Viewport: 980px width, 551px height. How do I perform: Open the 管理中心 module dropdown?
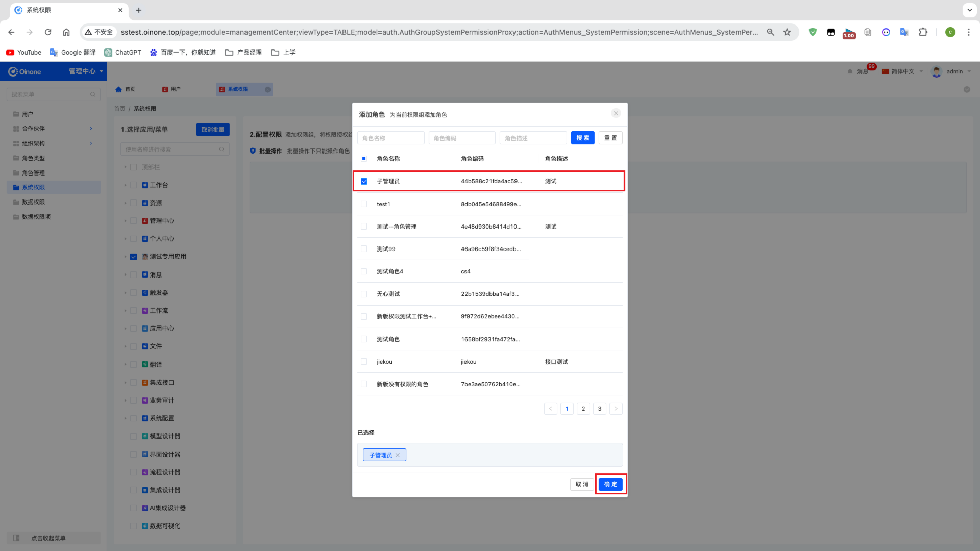coord(86,71)
